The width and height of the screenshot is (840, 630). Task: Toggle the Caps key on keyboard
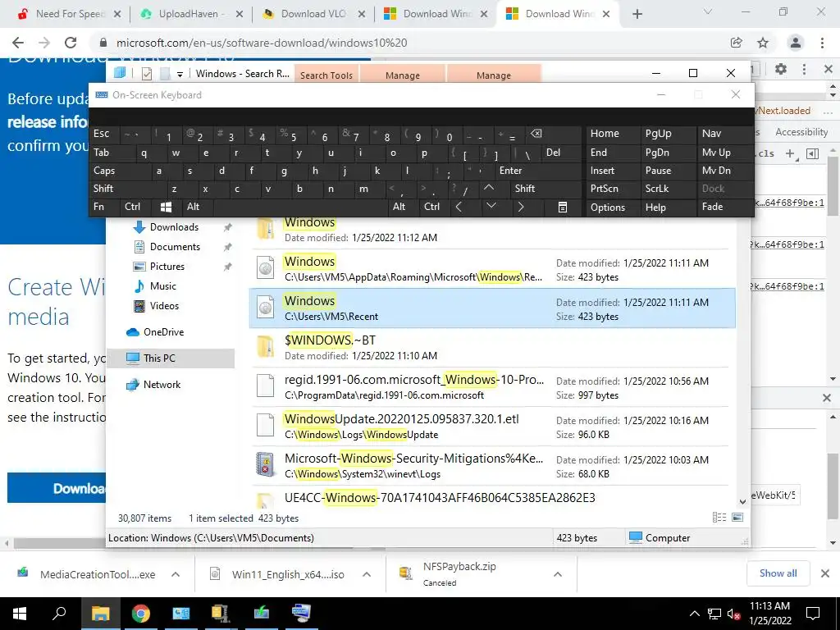click(104, 171)
